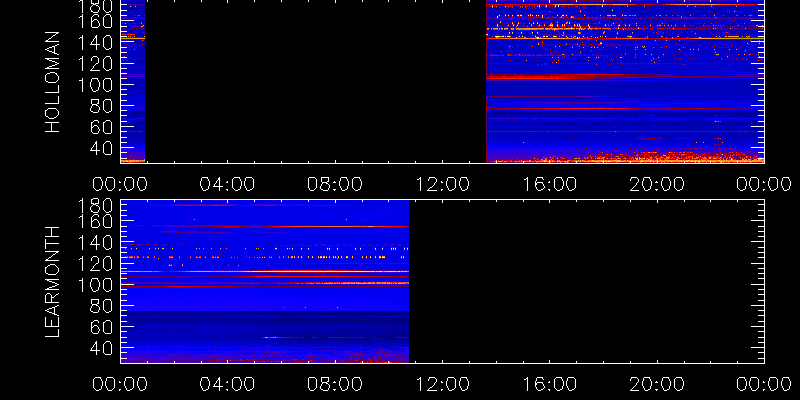Choose the 16:00 time label under LEARMONTH plot

[x=549, y=384]
